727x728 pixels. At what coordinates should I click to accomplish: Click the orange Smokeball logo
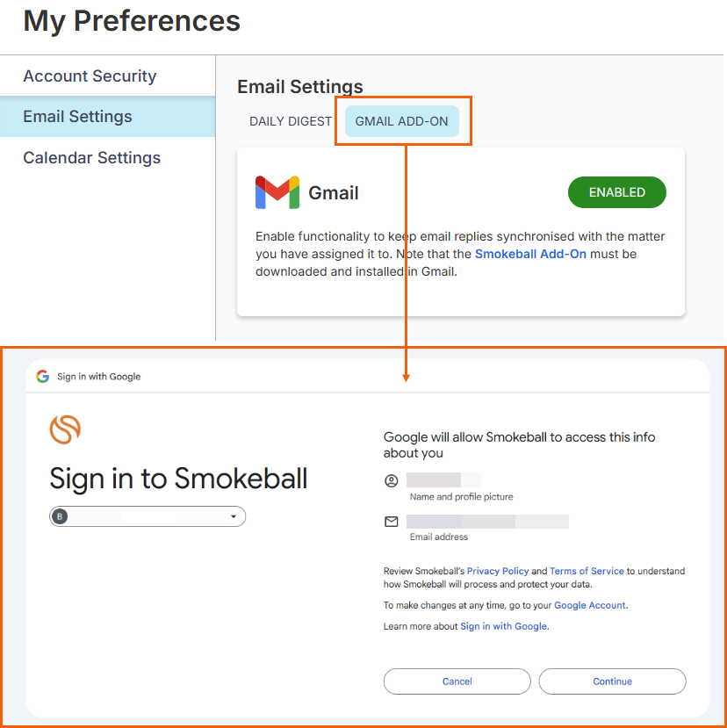point(65,429)
